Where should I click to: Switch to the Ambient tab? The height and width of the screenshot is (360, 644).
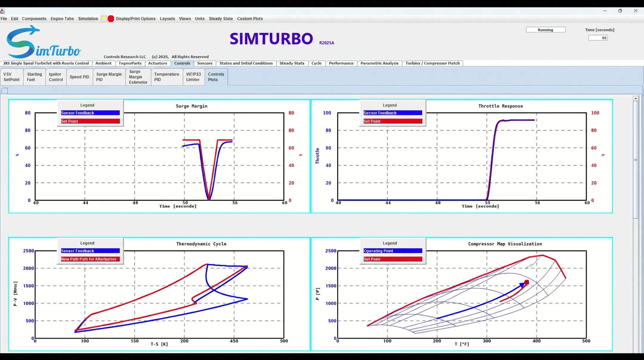(x=103, y=63)
